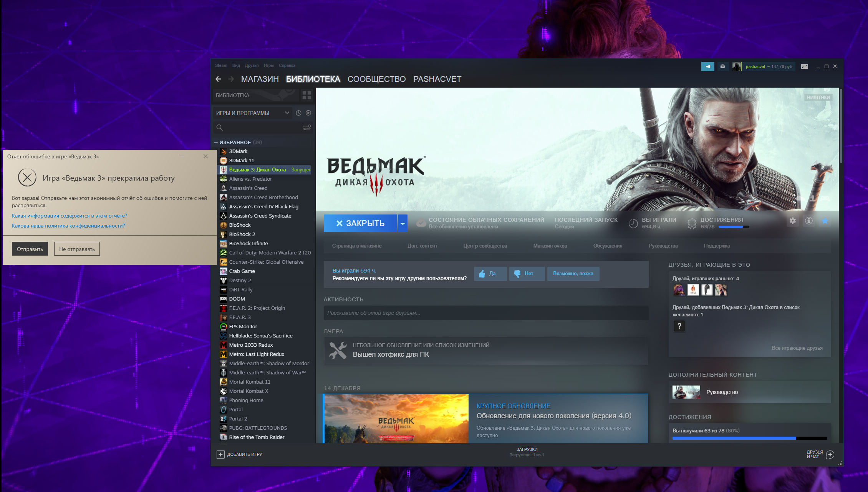Screen dimensions: 868x492
Task: Click the thumbs down Нет button
Action: (527, 274)
